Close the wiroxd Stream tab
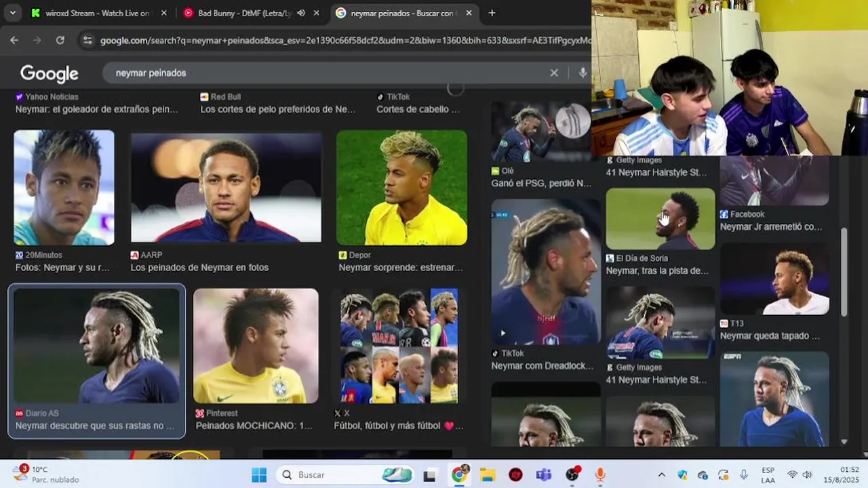Screen dimensions: 868x488 click(163, 13)
